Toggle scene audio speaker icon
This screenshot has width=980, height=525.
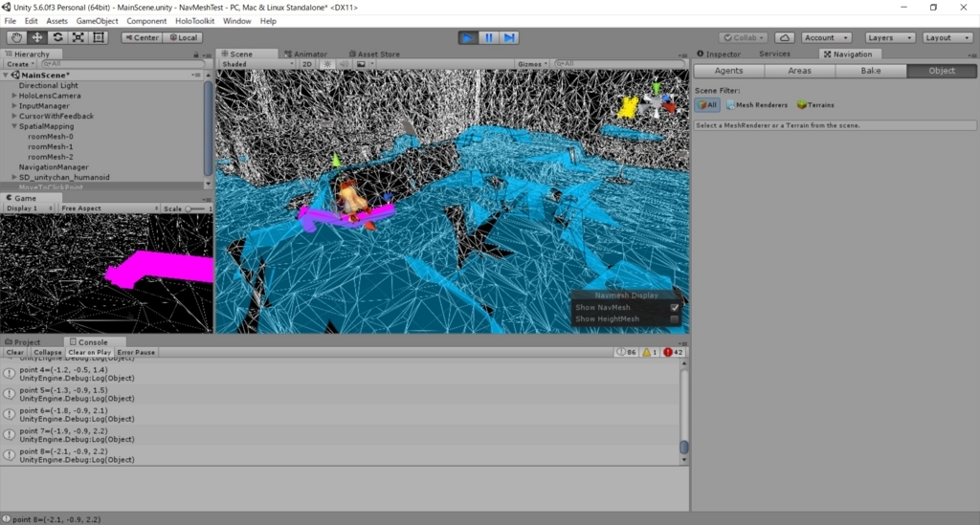pos(344,64)
